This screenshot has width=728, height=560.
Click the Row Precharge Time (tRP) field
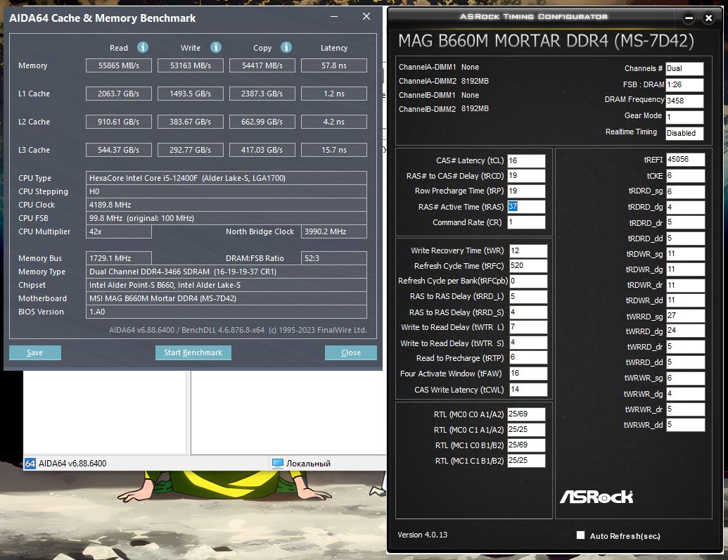click(526, 191)
